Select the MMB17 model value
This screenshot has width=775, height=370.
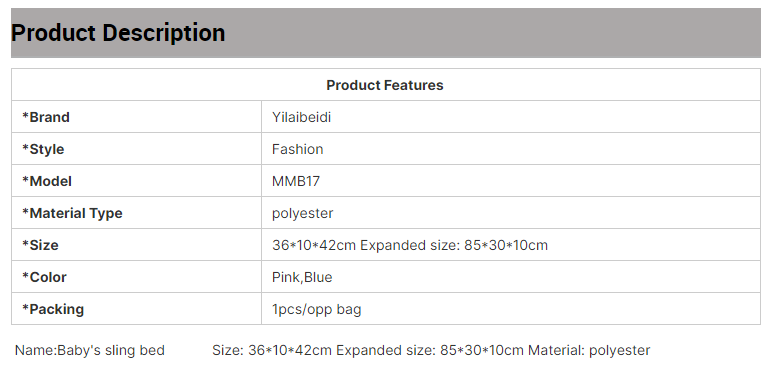[x=296, y=181]
